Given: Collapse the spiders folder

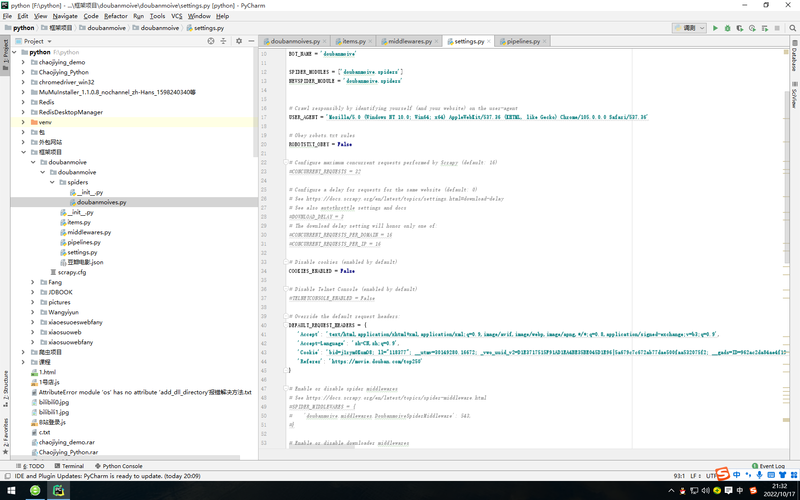Looking at the screenshot, I should (52, 182).
